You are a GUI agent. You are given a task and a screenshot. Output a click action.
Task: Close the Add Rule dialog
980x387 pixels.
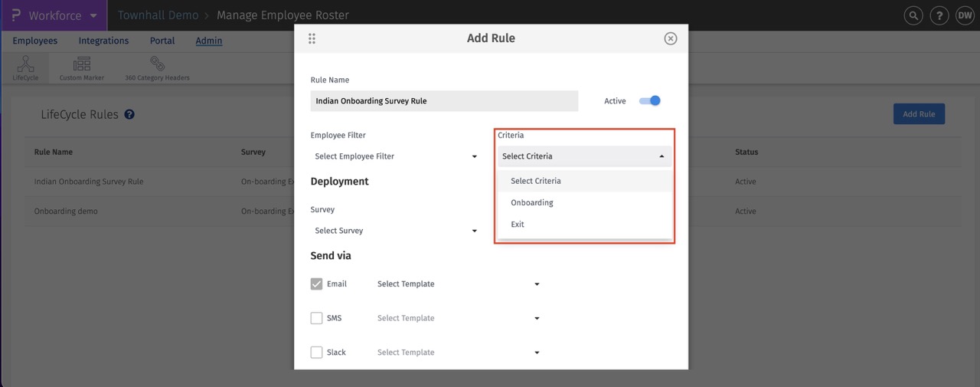point(670,38)
